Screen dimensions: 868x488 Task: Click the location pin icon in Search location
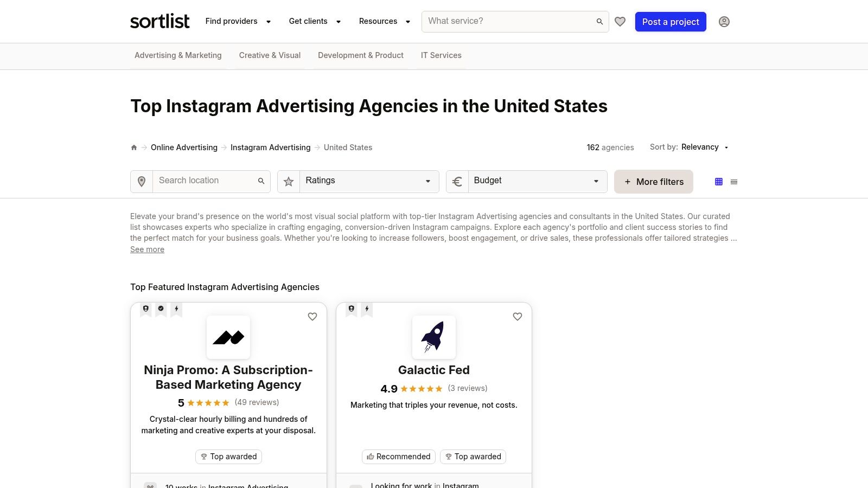coord(141,181)
